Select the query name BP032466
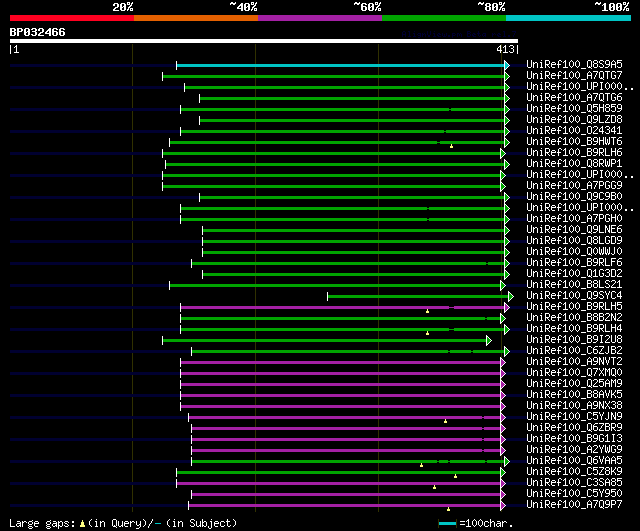Viewport: 640px width, 531px height. click(38, 32)
